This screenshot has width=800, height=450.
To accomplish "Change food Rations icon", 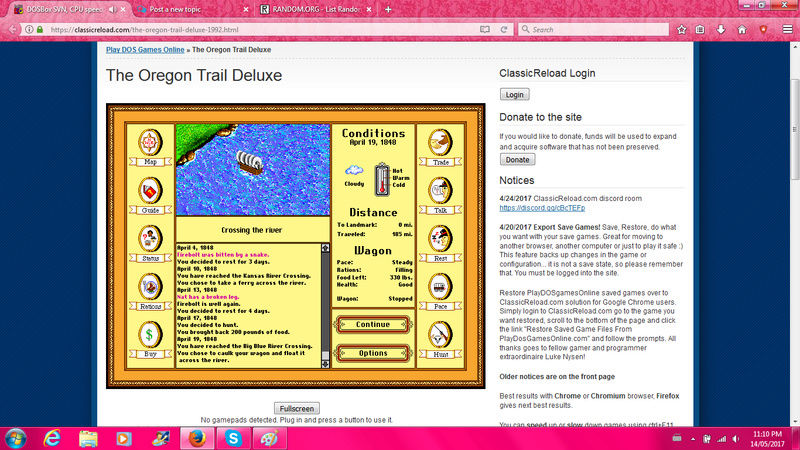I will point(150,292).
